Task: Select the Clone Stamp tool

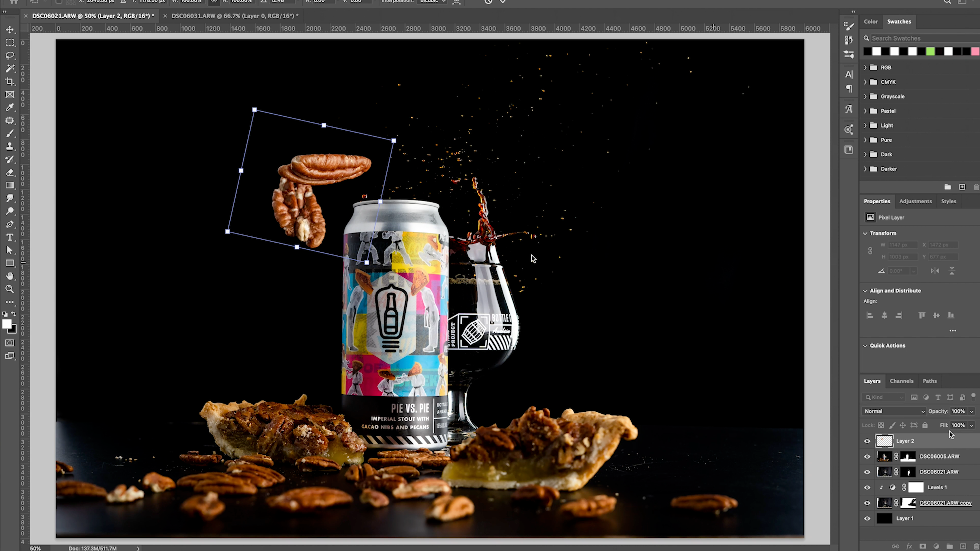Action: tap(10, 146)
